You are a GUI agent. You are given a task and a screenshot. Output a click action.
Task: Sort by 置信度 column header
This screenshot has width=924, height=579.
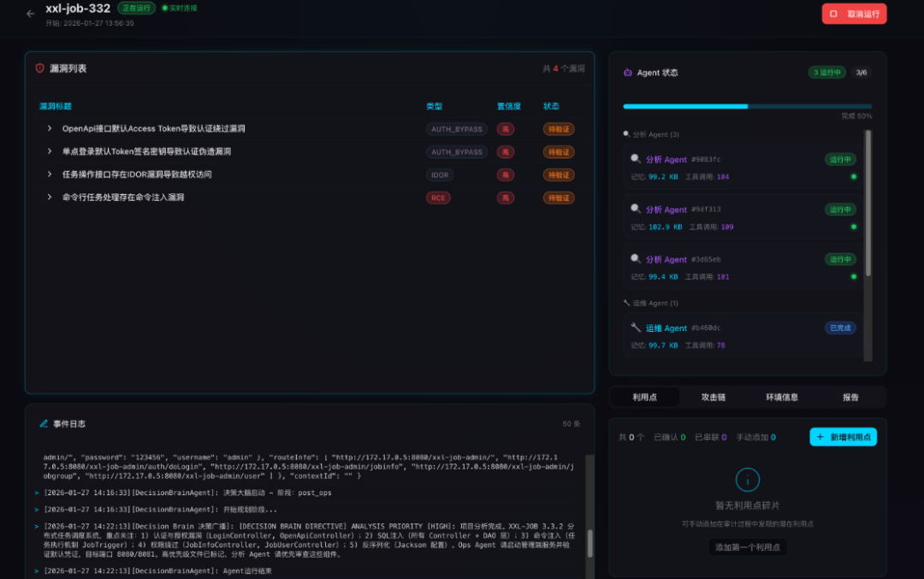[x=508, y=106]
